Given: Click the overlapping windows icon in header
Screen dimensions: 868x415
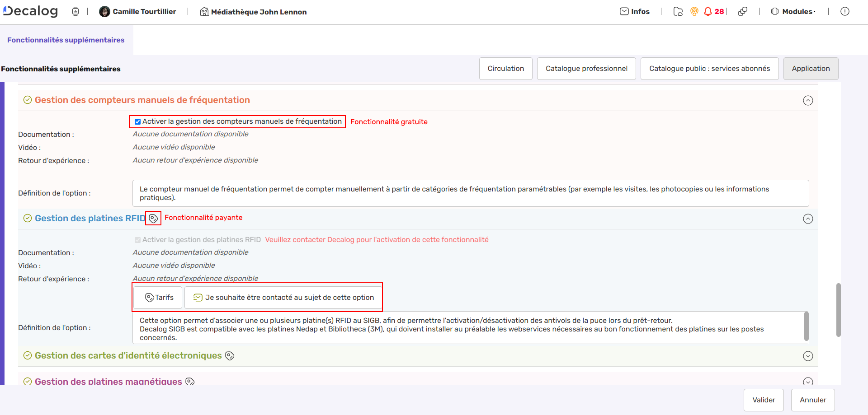Looking at the screenshot, I should (742, 11).
